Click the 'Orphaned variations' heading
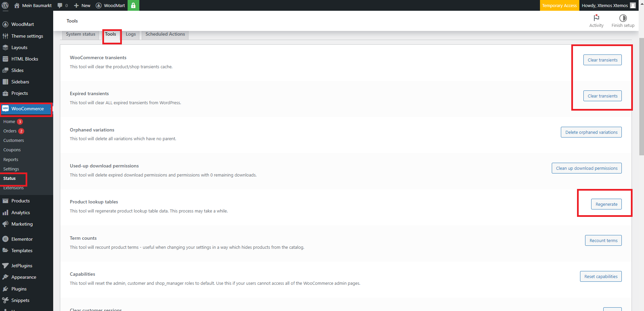The width and height of the screenshot is (644, 311). point(92,130)
